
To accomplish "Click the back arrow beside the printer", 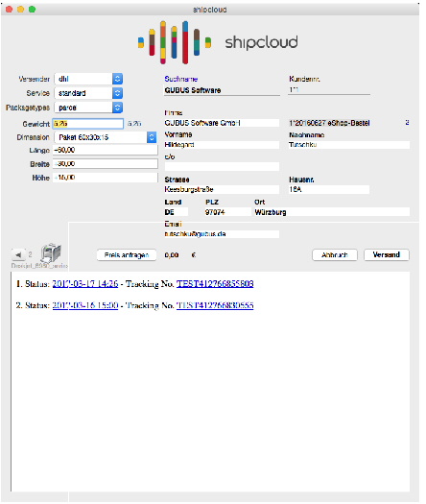I will click(18, 255).
